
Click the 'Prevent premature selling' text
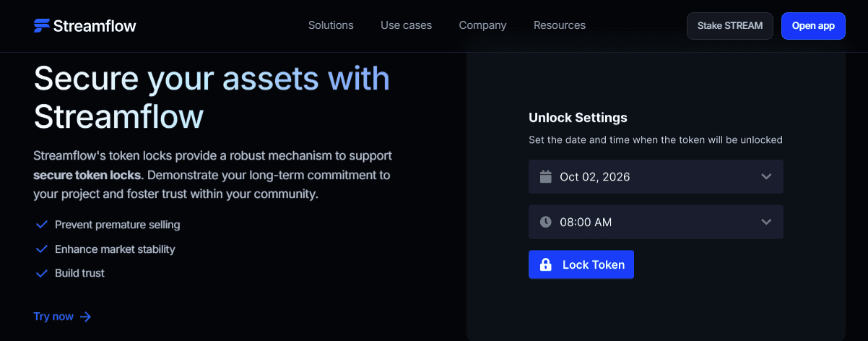pyautogui.click(x=118, y=225)
